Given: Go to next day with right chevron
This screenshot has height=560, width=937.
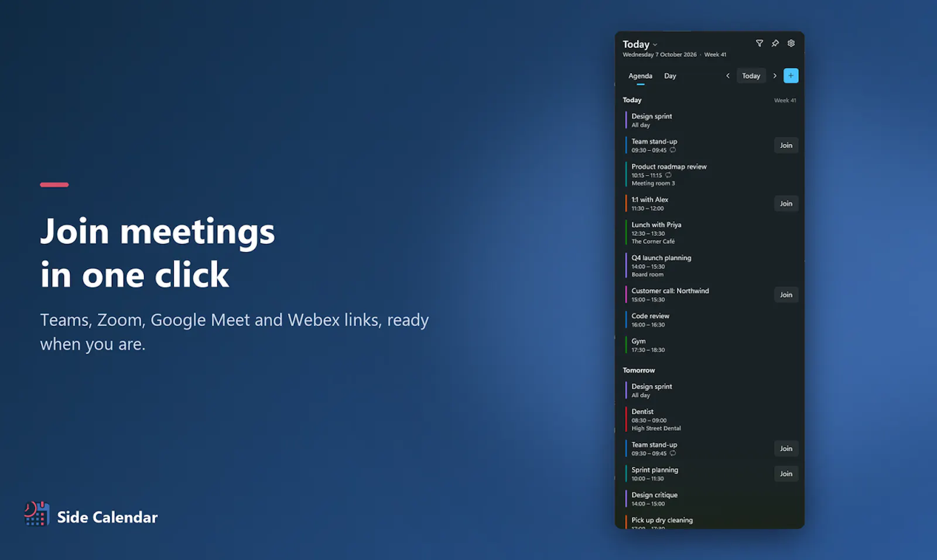Looking at the screenshot, I should pyautogui.click(x=775, y=75).
